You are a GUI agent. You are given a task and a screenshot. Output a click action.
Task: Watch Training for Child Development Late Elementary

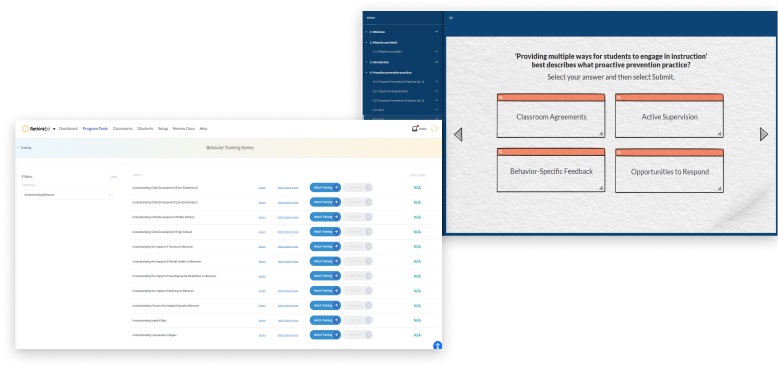click(x=325, y=202)
